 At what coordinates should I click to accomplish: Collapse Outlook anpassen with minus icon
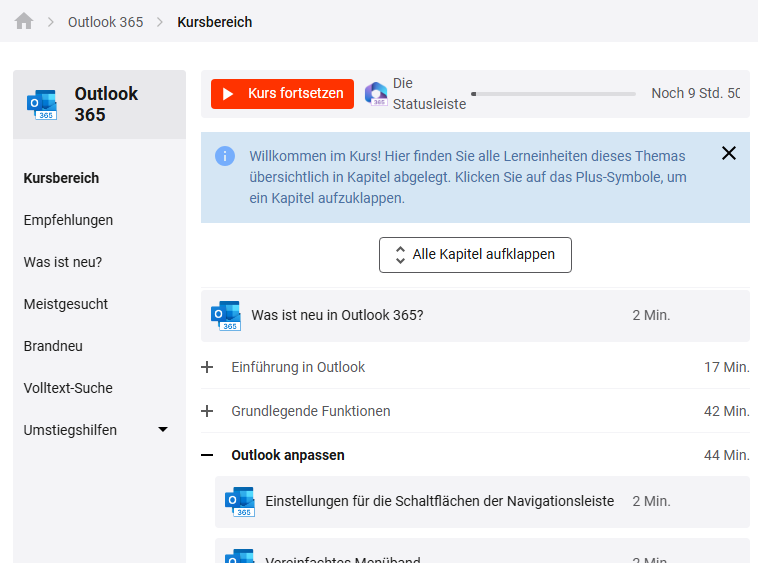coord(207,455)
